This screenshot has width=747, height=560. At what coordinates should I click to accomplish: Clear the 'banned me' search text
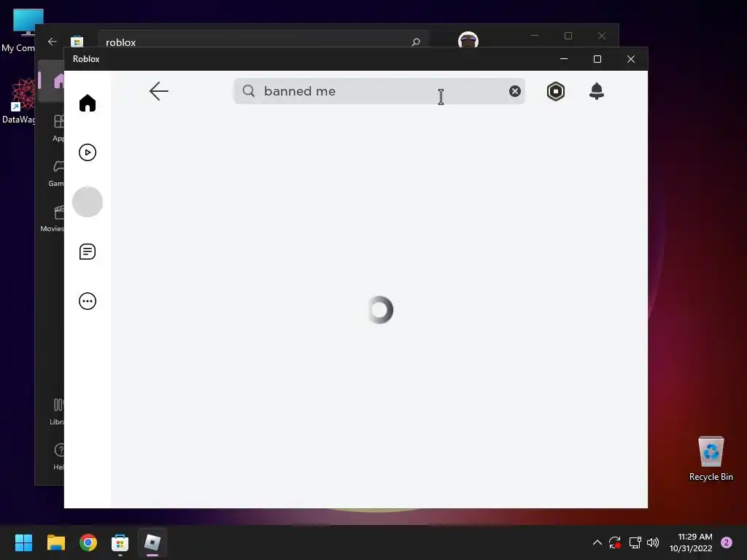514,91
